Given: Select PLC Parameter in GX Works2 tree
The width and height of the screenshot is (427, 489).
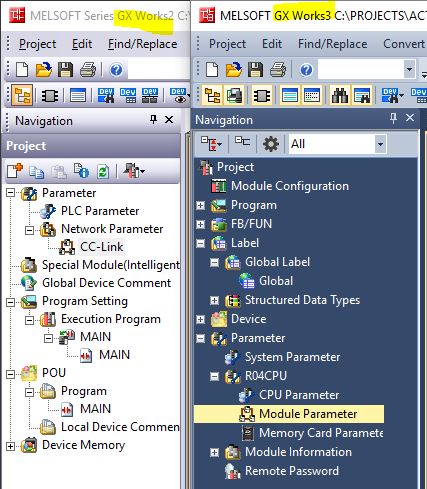Looking at the screenshot, I should click(x=100, y=211).
